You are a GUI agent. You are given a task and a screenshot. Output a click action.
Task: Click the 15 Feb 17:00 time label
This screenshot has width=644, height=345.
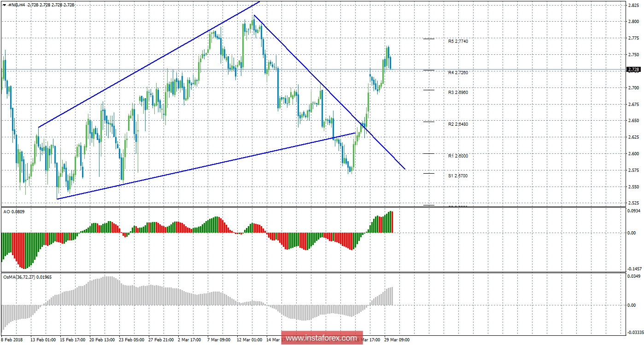73,340
